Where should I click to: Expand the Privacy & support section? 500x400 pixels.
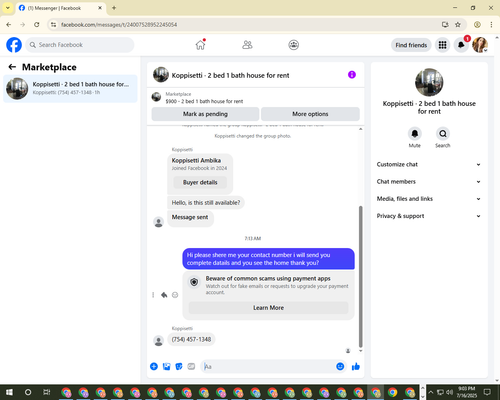pos(429,216)
